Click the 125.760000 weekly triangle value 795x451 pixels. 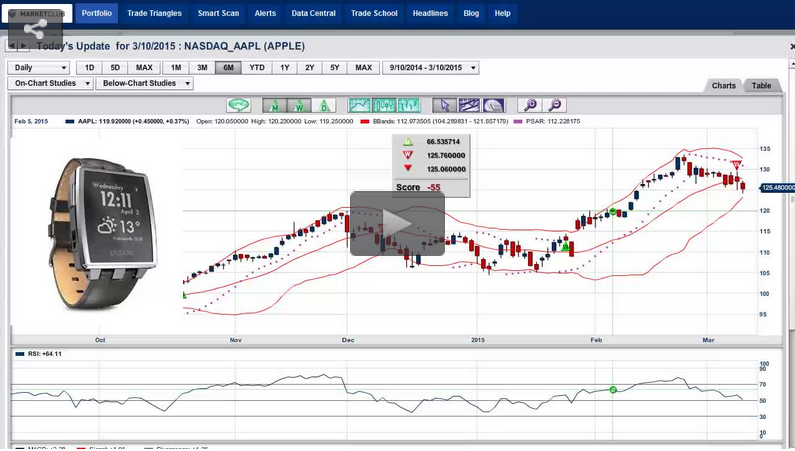pos(446,156)
